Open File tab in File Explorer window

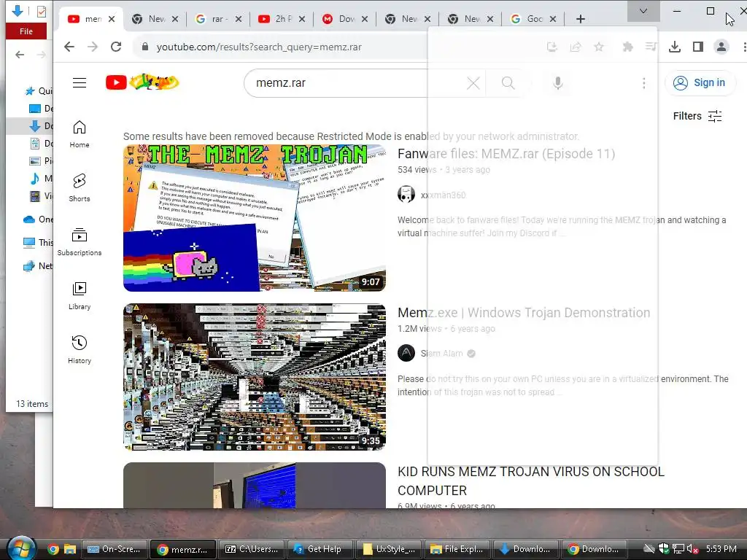pyautogui.click(x=26, y=31)
